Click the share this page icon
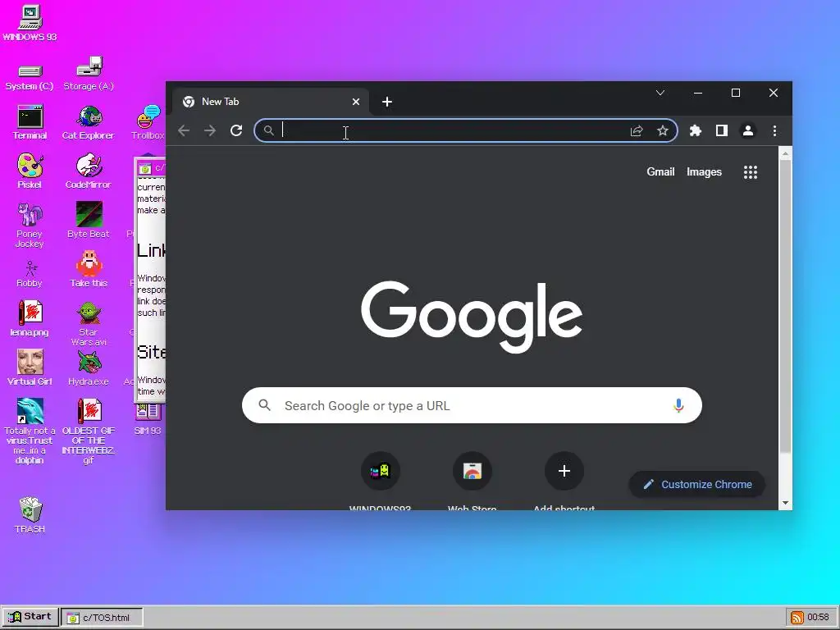 [637, 130]
